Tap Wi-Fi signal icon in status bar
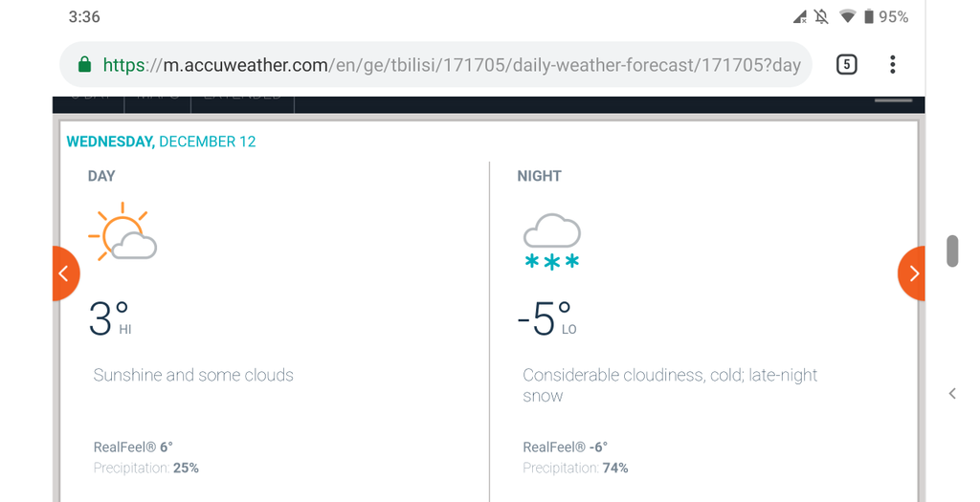 pos(847,17)
